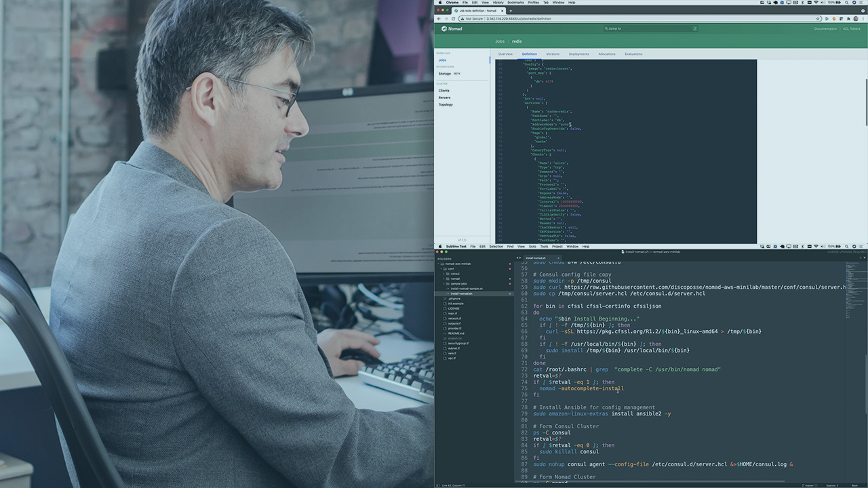868x488 pixels.
Task: Open Sublime Text's Selection menu
Action: (x=496, y=247)
